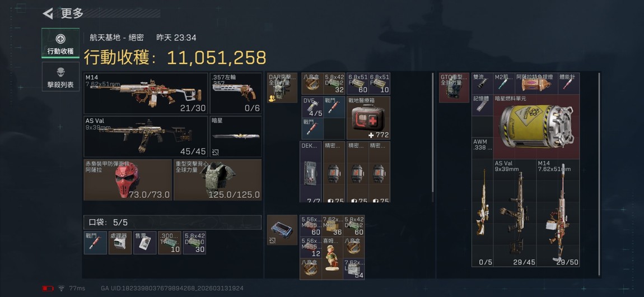
Task: Select the M14 rifle in the weapon slot
Action: click(146, 94)
